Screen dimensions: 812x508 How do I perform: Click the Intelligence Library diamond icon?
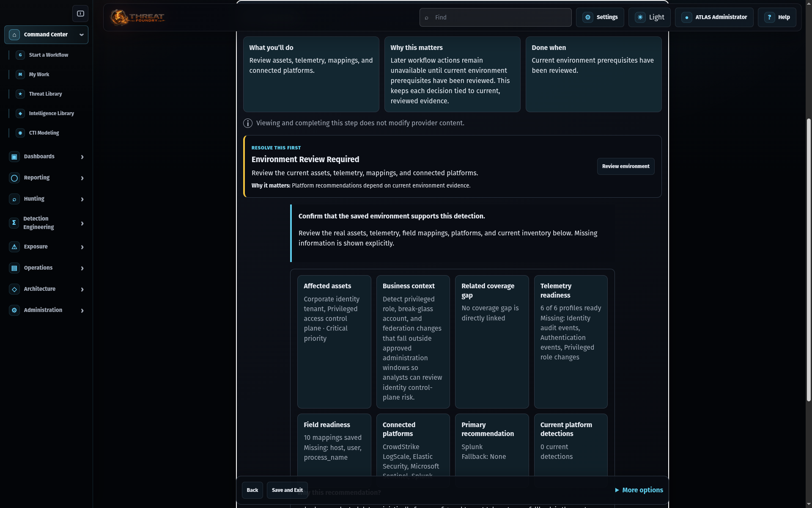coord(20,113)
